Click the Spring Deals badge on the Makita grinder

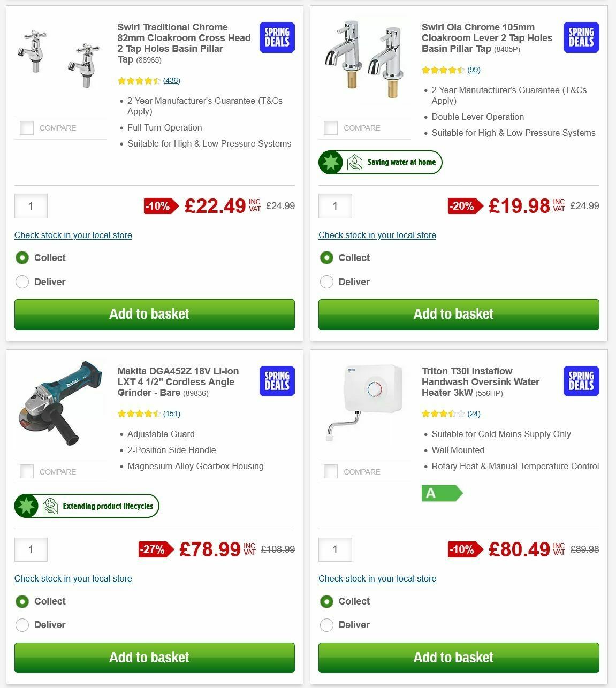pyautogui.click(x=277, y=381)
